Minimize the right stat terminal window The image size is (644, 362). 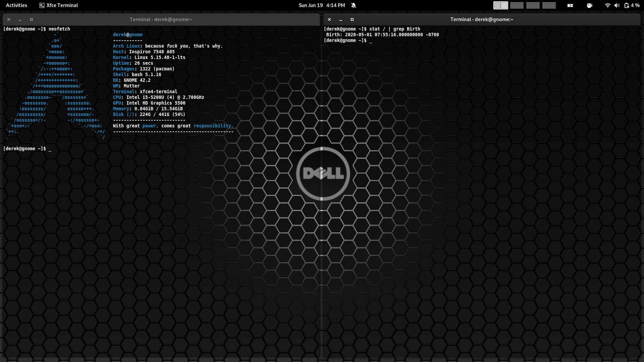tap(341, 19)
